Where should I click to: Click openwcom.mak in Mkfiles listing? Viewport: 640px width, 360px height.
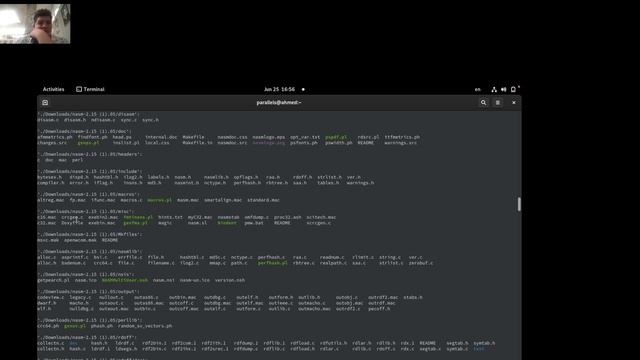[x=80, y=240]
